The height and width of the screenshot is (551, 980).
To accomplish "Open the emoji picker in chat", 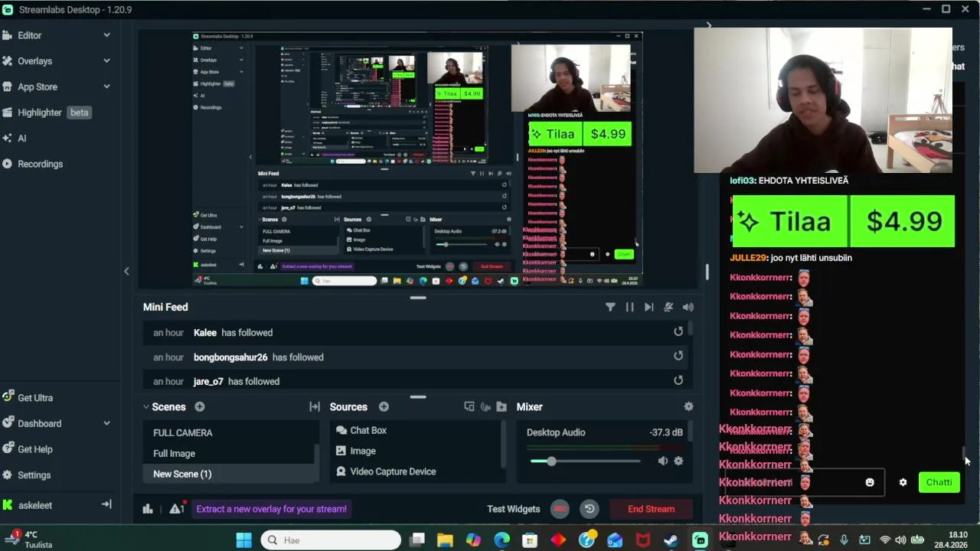I will [870, 482].
